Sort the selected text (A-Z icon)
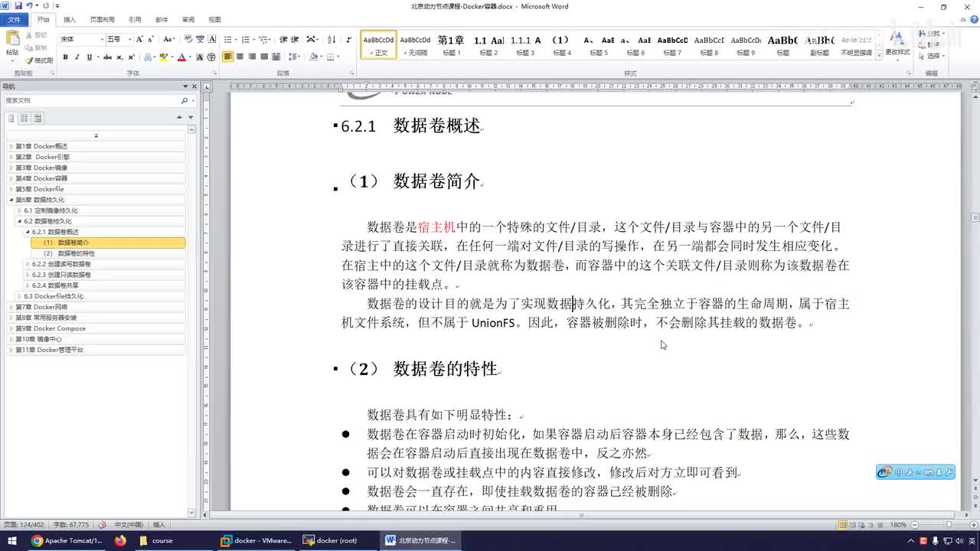The image size is (980, 551). click(x=332, y=39)
